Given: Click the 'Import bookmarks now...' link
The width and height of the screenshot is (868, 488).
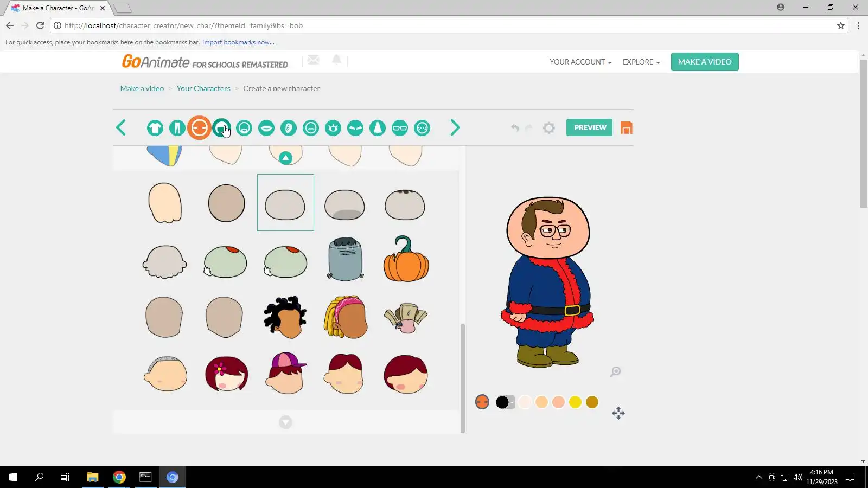Looking at the screenshot, I should coord(238,42).
